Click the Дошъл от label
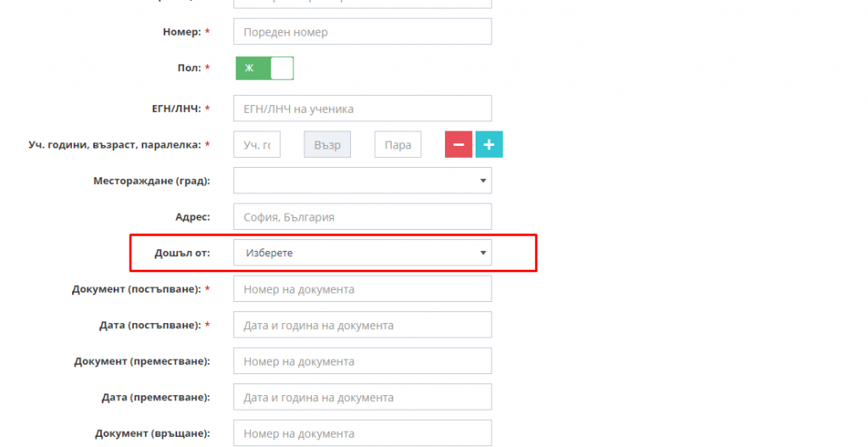The height and width of the screenshot is (447, 868). 182,253
